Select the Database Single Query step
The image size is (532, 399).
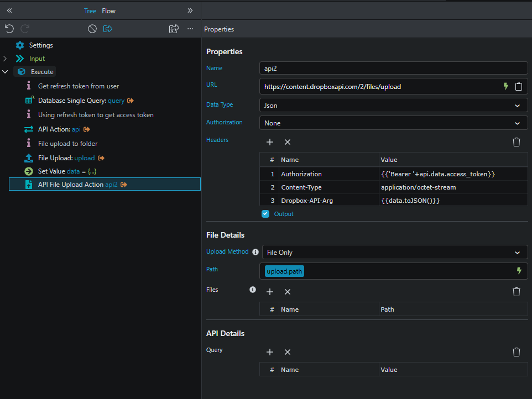point(81,101)
